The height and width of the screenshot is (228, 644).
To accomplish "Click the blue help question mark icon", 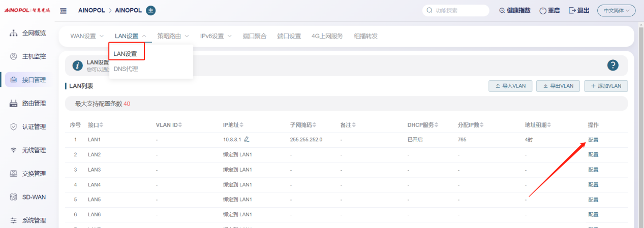I will [612, 65].
